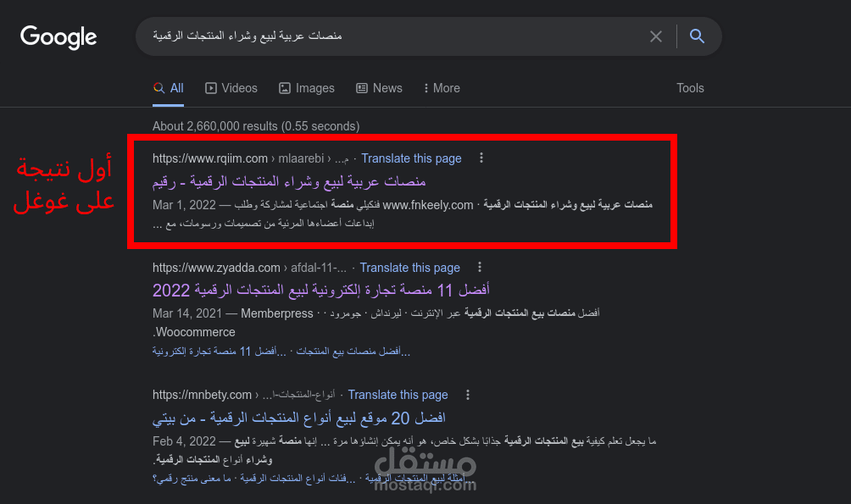This screenshot has width=851, height=504.
Task: Switch to the Videos tab
Action: [231, 88]
